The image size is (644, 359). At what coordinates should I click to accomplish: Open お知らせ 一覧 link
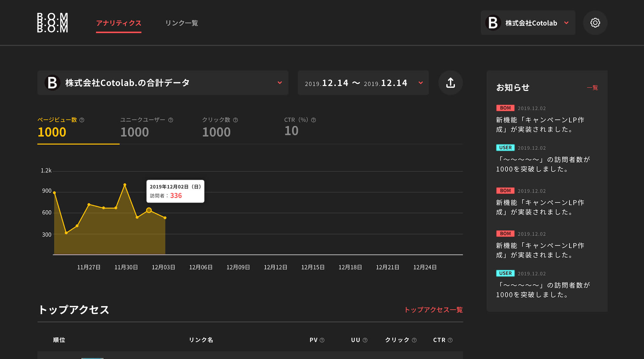coord(592,88)
